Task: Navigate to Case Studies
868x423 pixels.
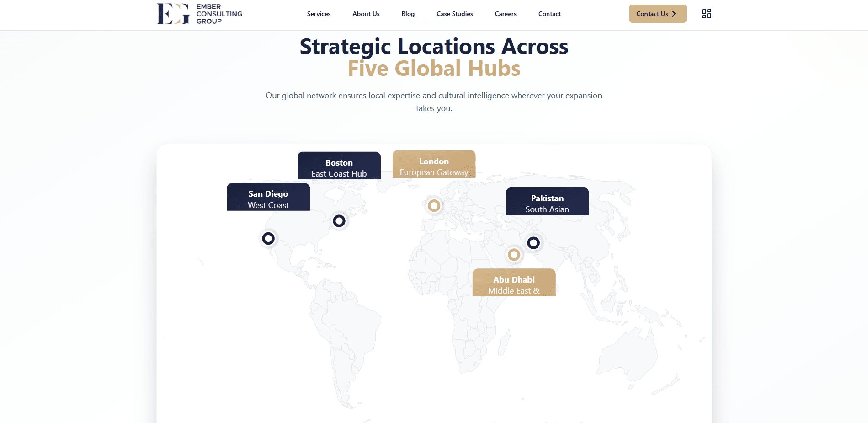Action: tap(455, 14)
